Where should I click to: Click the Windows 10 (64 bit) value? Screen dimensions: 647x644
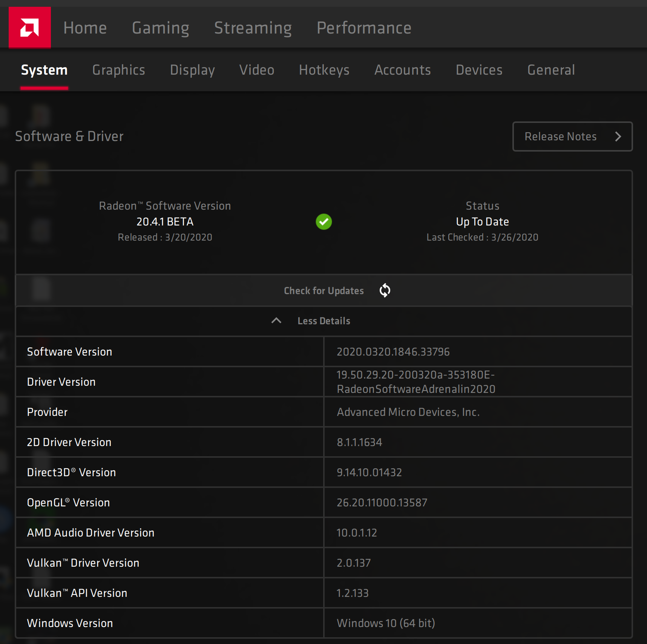pyautogui.click(x=386, y=623)
